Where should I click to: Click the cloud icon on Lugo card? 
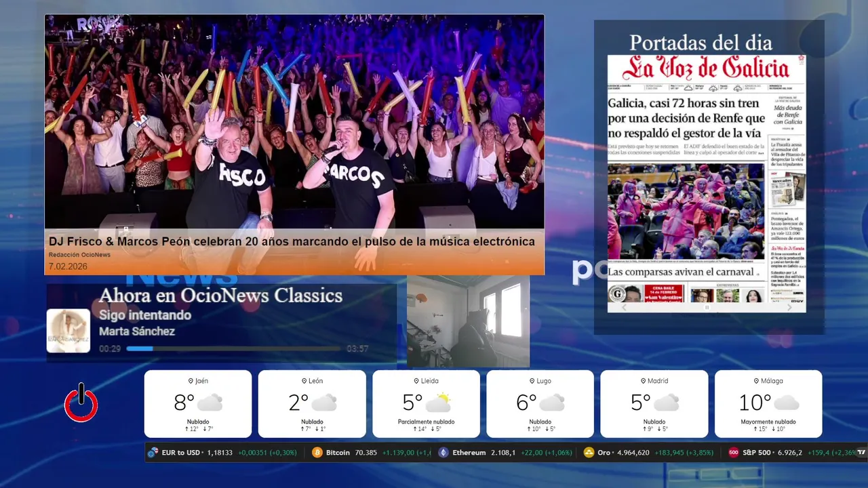[x=552, y=403]
